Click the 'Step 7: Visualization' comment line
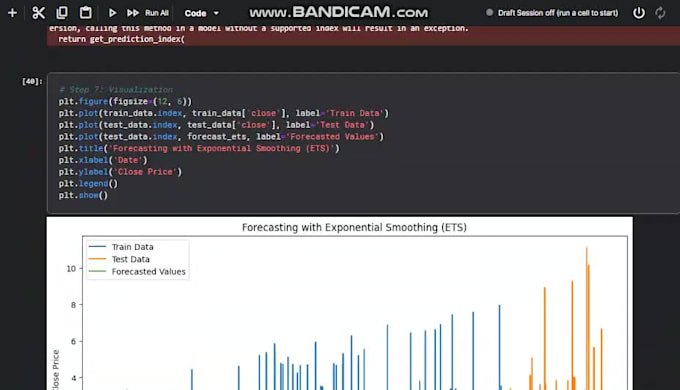The width and height of the screenshot is (680, 390). pos(116,90)
